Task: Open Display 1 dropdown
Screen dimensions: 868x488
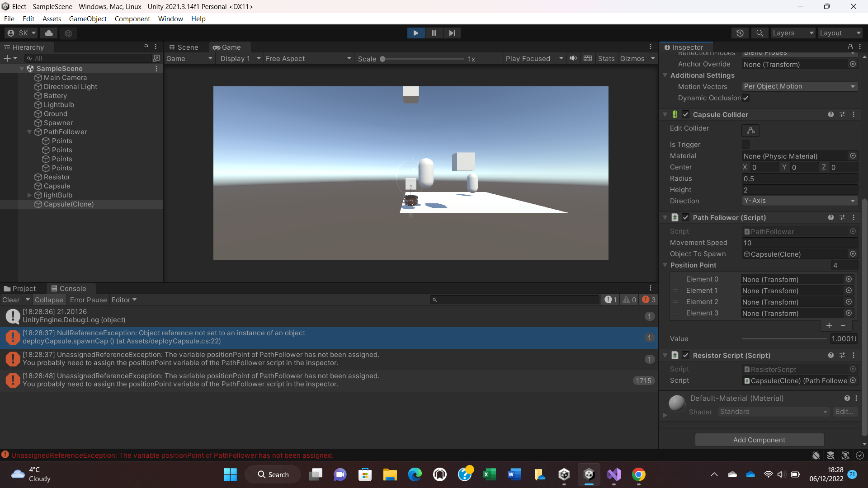Action: coord(241,58)
